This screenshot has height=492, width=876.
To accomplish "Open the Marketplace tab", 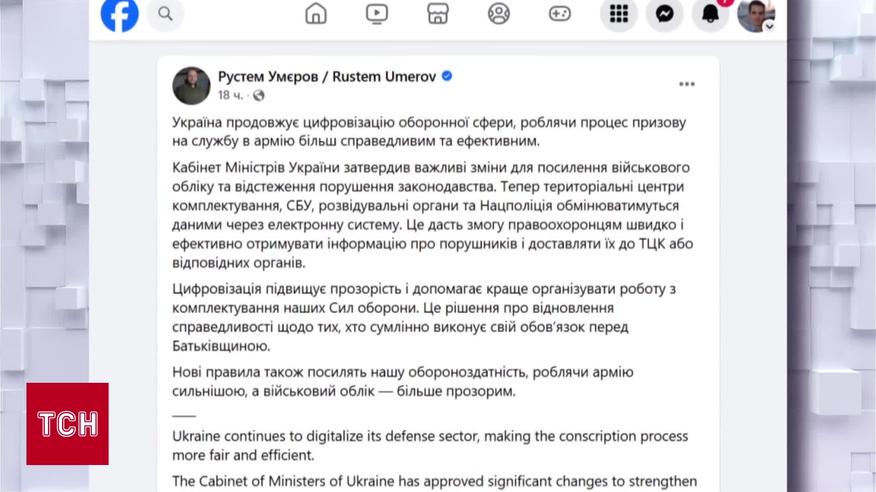I will (438, 13).
